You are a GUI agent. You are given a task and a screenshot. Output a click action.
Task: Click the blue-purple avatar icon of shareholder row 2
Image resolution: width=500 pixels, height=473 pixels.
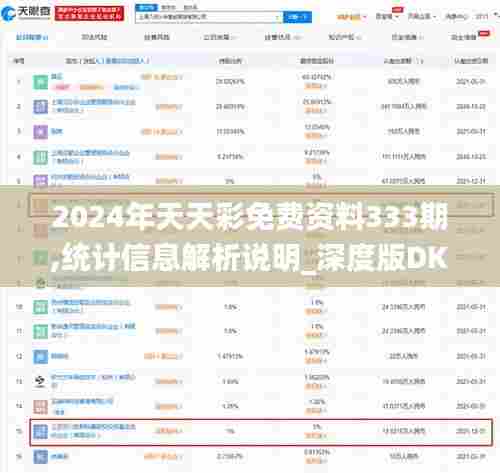pyautogui.click(x=40, y=107)
